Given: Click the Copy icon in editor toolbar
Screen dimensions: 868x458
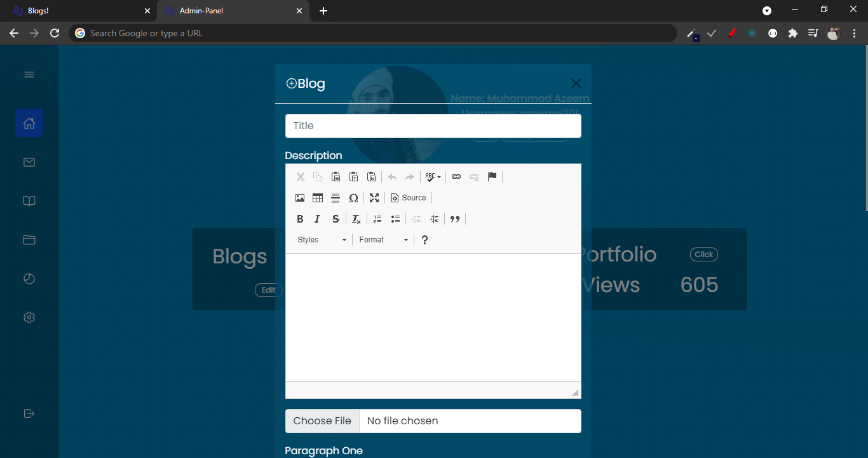Looking at the screenshot, I should click(318, 177).
